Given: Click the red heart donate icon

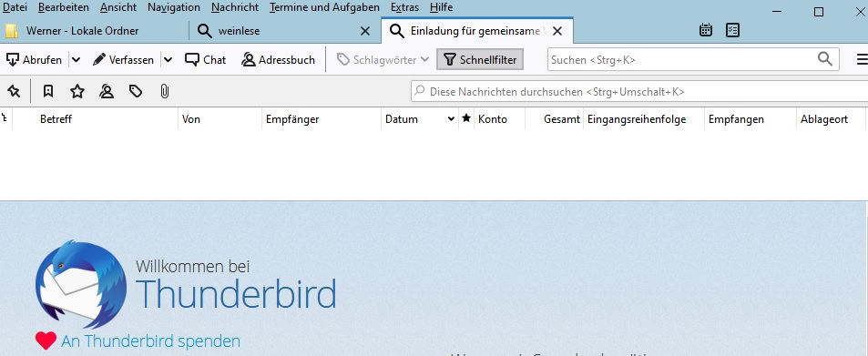Looking at the screenshot, I should pyautogui.click(x=46, y=341).
